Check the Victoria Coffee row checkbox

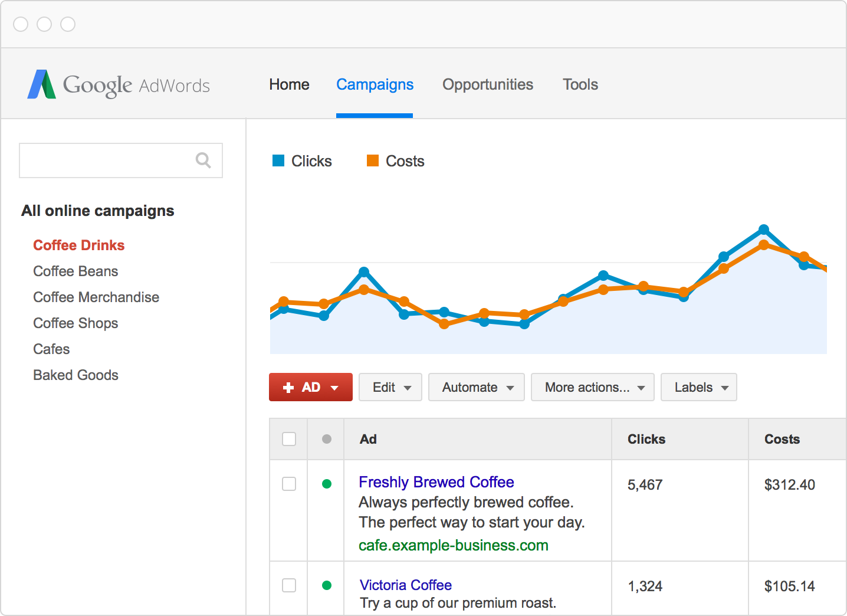coord(289,585)
